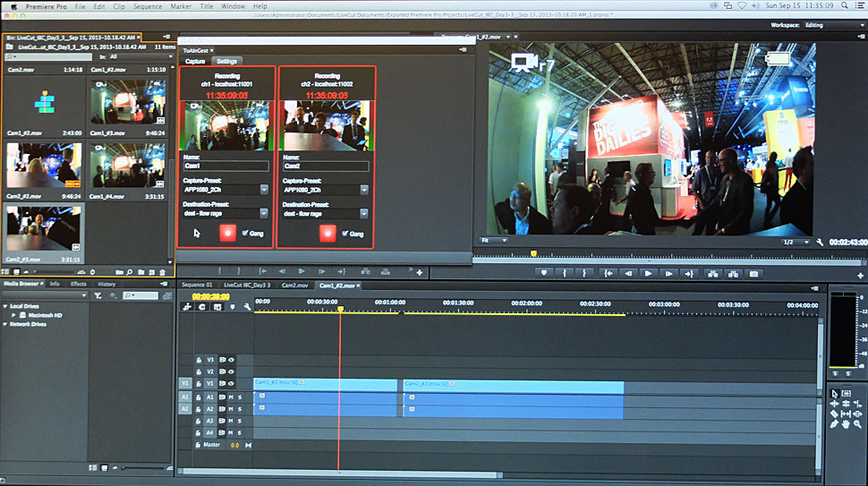Click the Mark In button in Program monitor
The width and height of the screenshot is (868, 486).
565,273
